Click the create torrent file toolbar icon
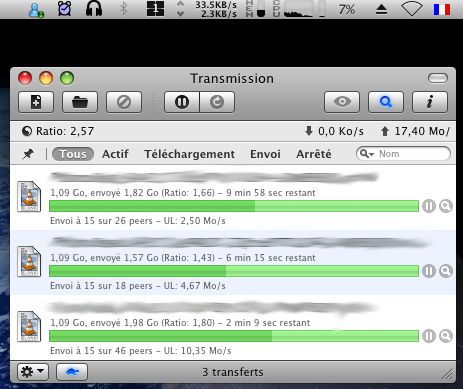This screenshot has height=389, width=463. pyautogui.click(x=36, y=102)
